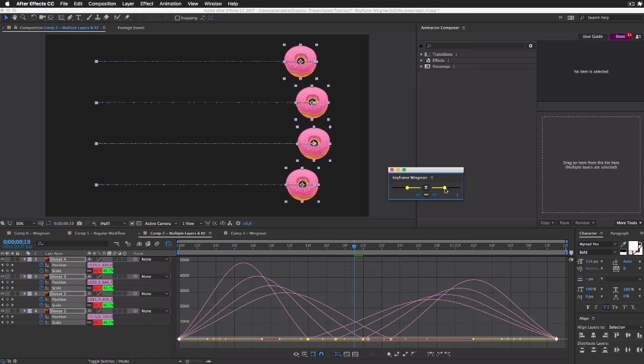Switch to Comp 1 – Regular Workflow tab

point(100,233)
